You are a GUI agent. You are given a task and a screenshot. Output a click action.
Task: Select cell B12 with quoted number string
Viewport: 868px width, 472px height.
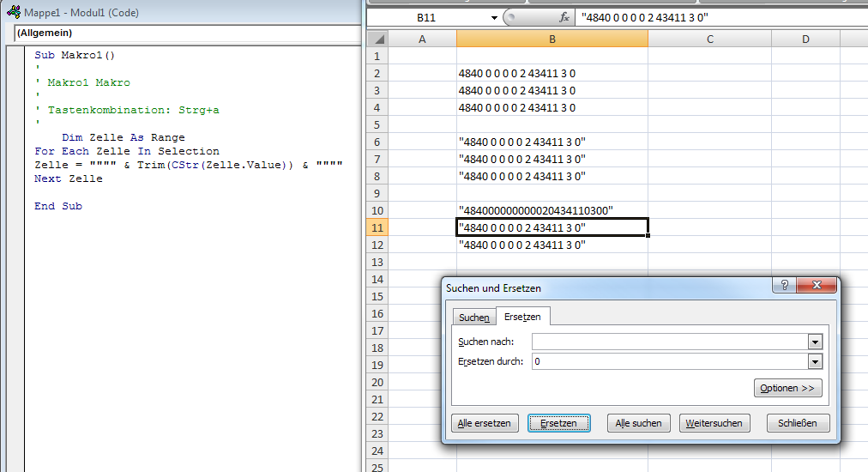pyautogui.click(x=552, y=245)
